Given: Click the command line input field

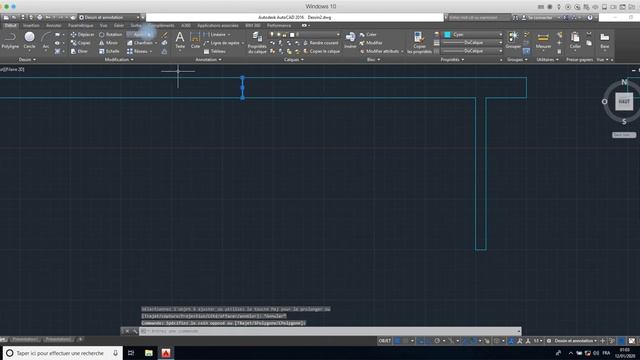Looking at the screenshot, I should [x=330, y=331].
